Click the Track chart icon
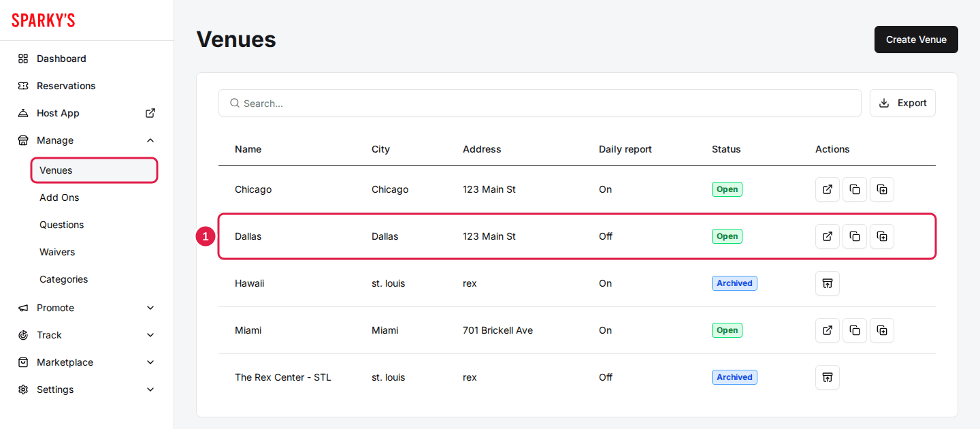 pyautogui.click(x=23, y=335)
